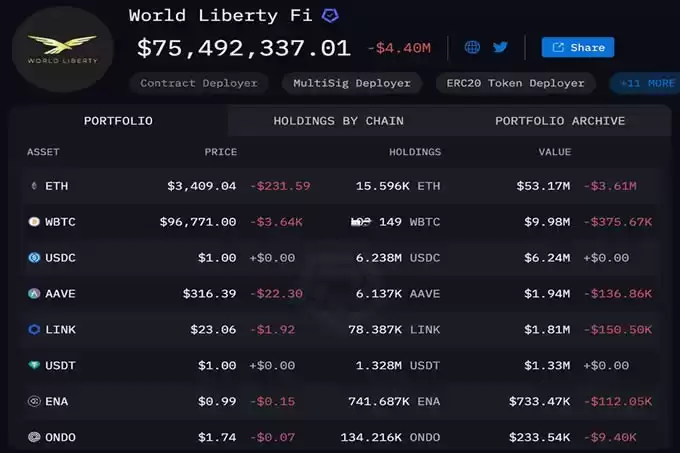The image size is (680, 453).
Task: Click the ONDO price $1.74
Action: point(217,437)
